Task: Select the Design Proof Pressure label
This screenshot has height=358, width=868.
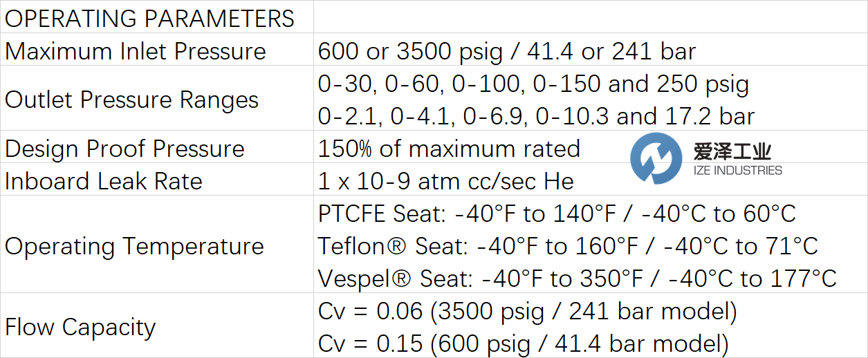Action: tap(124, 149)
